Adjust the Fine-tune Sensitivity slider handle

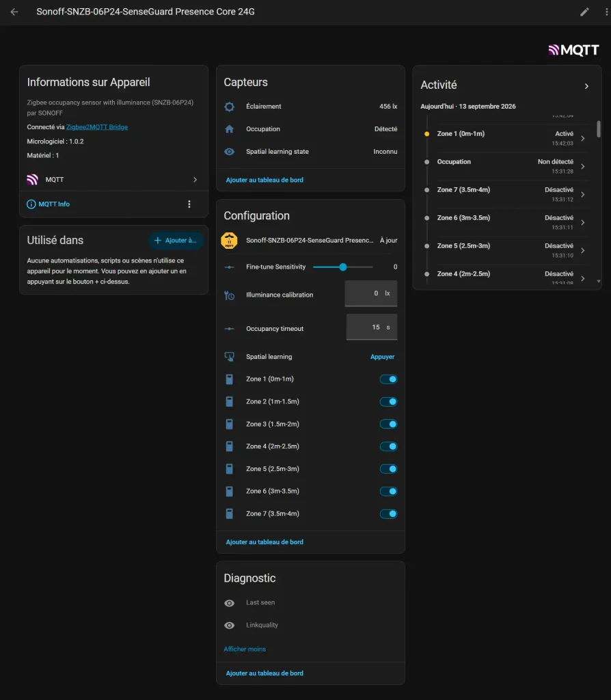(x=343, y=267)
